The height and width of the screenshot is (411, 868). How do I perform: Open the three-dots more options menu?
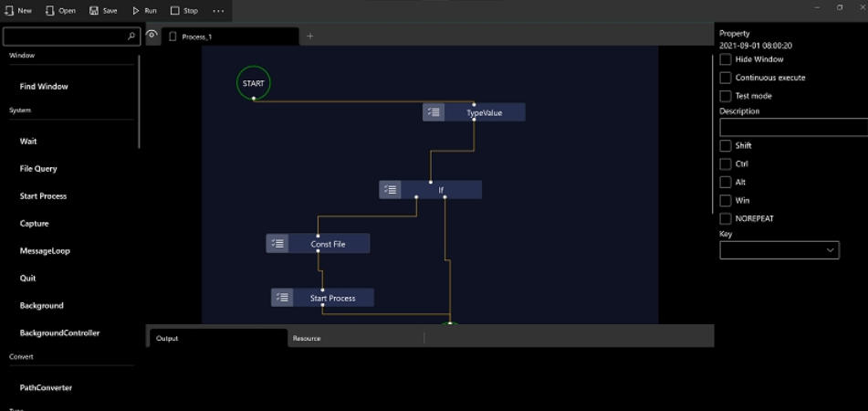pos(218,11)
